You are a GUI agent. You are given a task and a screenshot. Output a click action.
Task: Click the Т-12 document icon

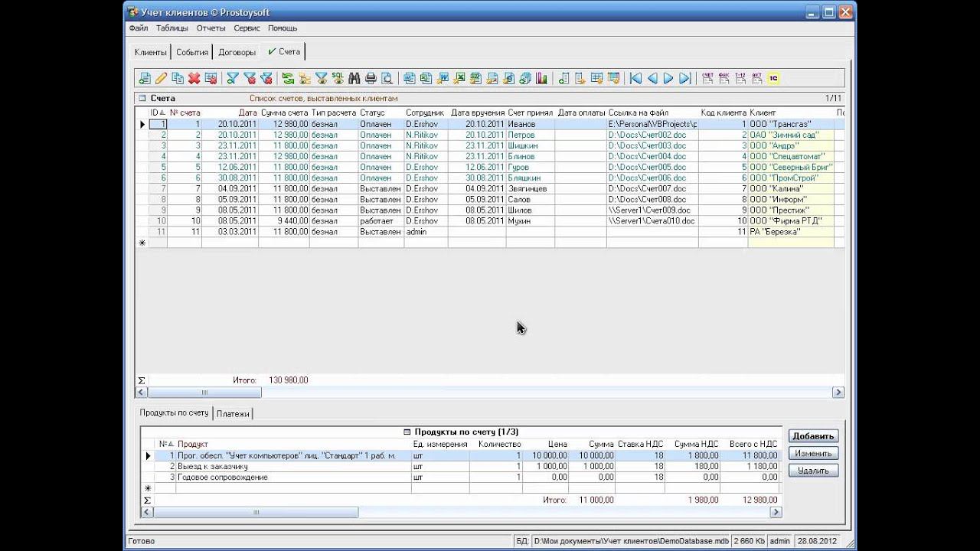pyautogui.click(x=740, y=78)
